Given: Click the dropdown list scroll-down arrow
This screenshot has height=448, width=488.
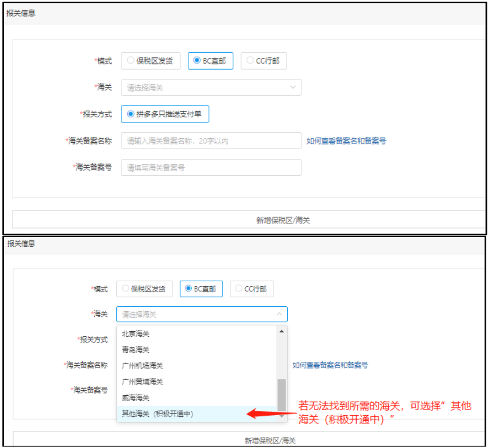Looking at the screenshot, I should 281,416.
